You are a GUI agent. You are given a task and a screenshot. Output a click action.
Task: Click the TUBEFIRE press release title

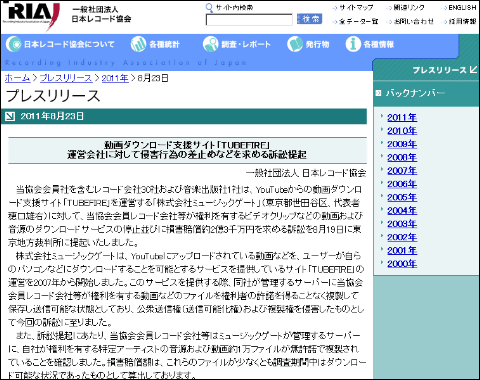pos(187,150)
